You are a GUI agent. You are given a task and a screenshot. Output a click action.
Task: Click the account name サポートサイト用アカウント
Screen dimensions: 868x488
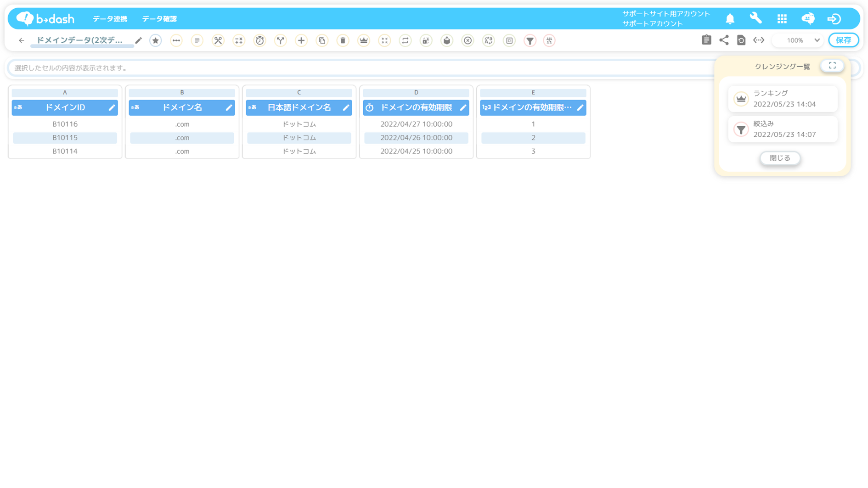click(x=666, y=14)
